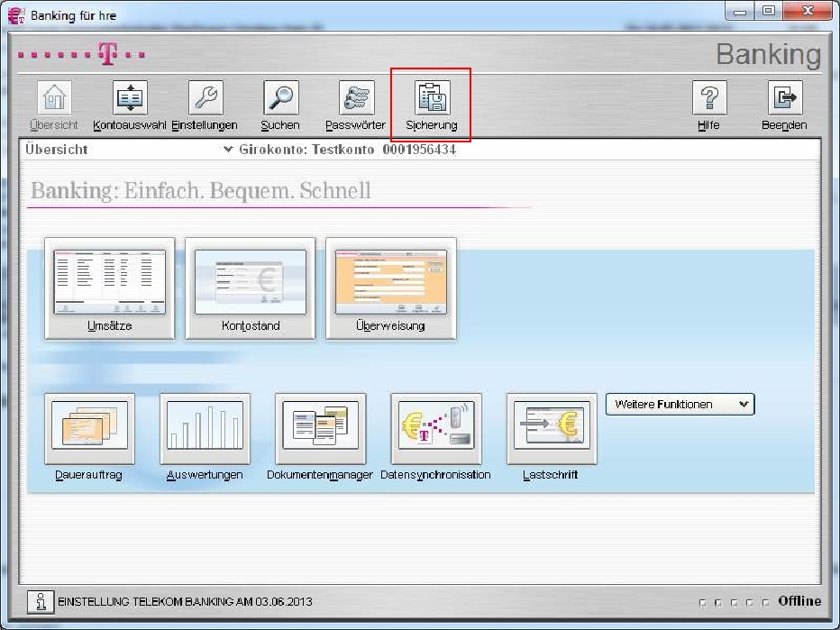The width and height of the screenshot is (840, 630).
Task: Expand the Weitere Funktionen dropdown
Action: 680,405
